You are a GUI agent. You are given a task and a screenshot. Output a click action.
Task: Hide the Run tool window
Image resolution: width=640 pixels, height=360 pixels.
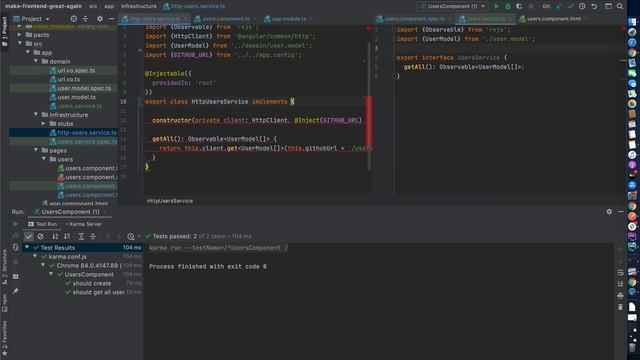click(621, 212)
